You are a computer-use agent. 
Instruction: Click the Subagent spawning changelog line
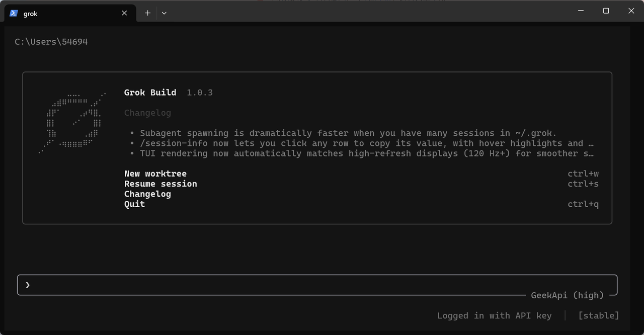(x=343, y=133)
